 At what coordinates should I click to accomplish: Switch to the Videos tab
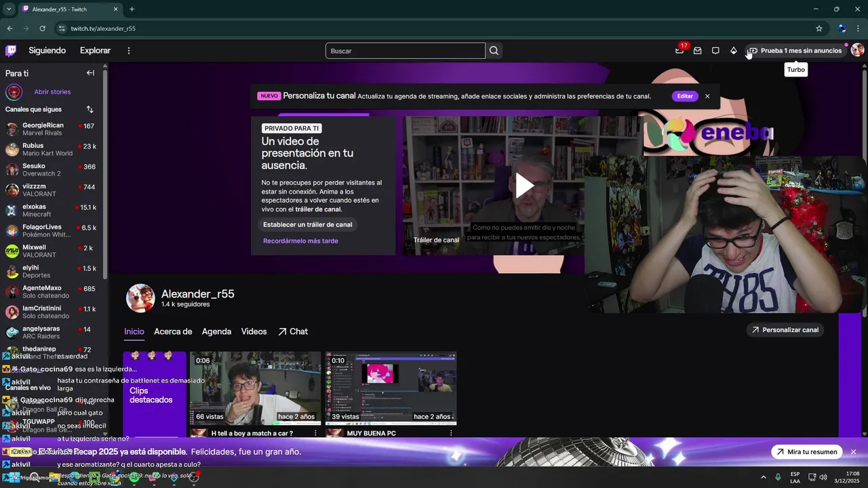coord(254,331)
